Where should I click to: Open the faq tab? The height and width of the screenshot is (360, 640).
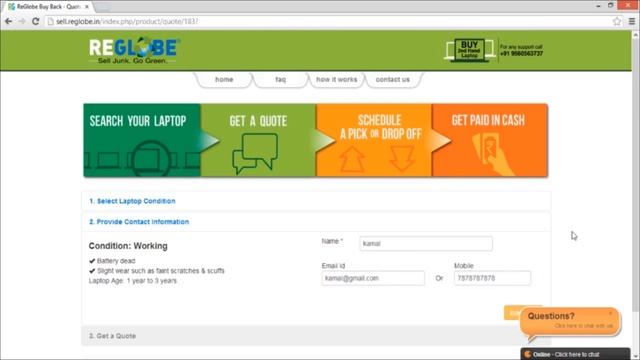click(280, 80)
